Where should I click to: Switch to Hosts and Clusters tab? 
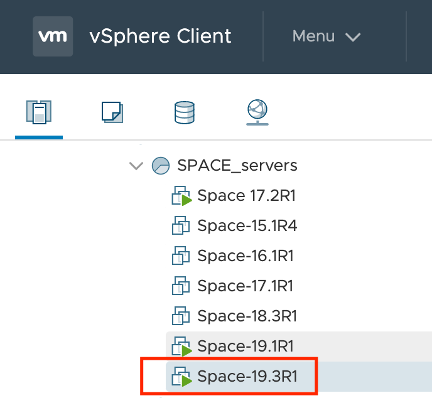pyautogui.click(x=39, y=112)
